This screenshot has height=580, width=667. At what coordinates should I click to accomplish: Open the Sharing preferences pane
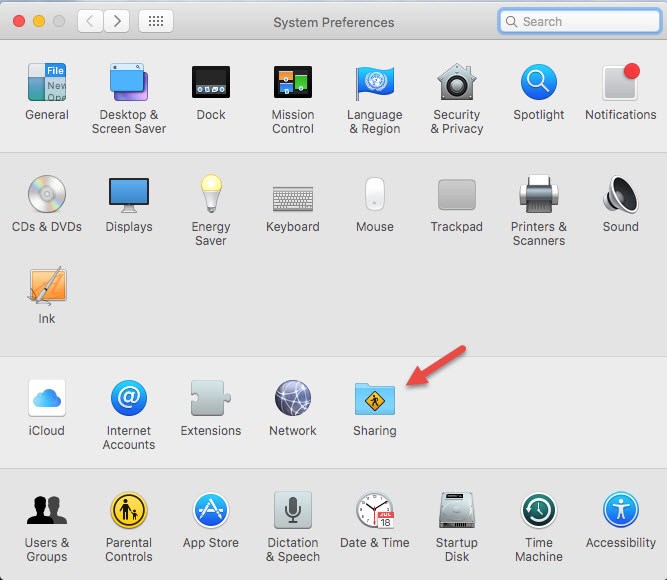[375, 400]
